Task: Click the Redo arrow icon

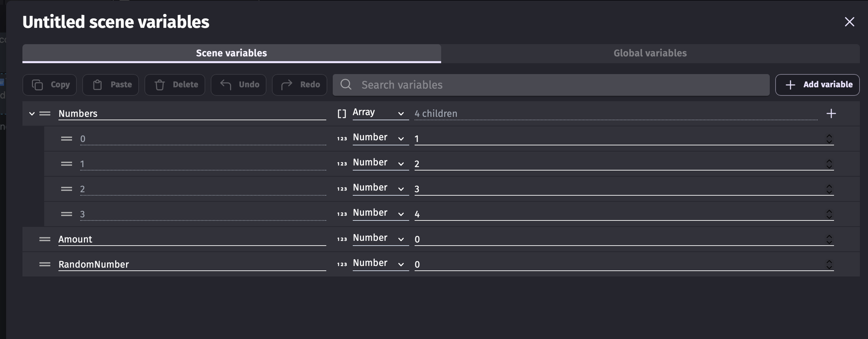Action: (287, 85)
